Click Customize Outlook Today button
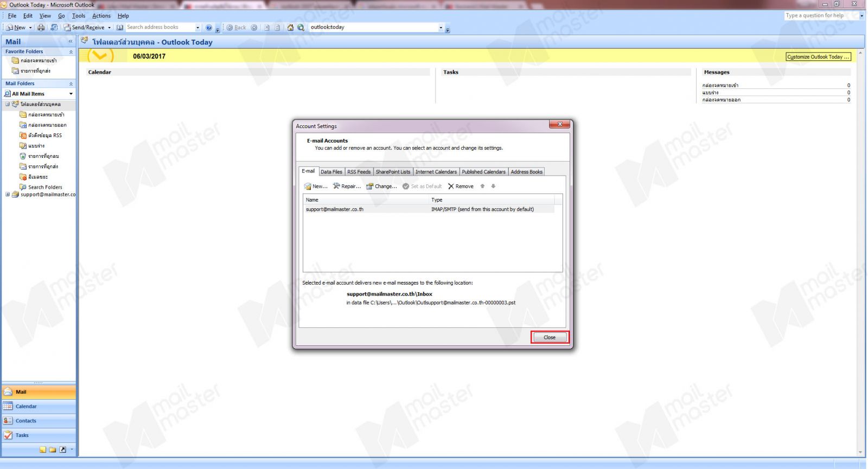 818,57
